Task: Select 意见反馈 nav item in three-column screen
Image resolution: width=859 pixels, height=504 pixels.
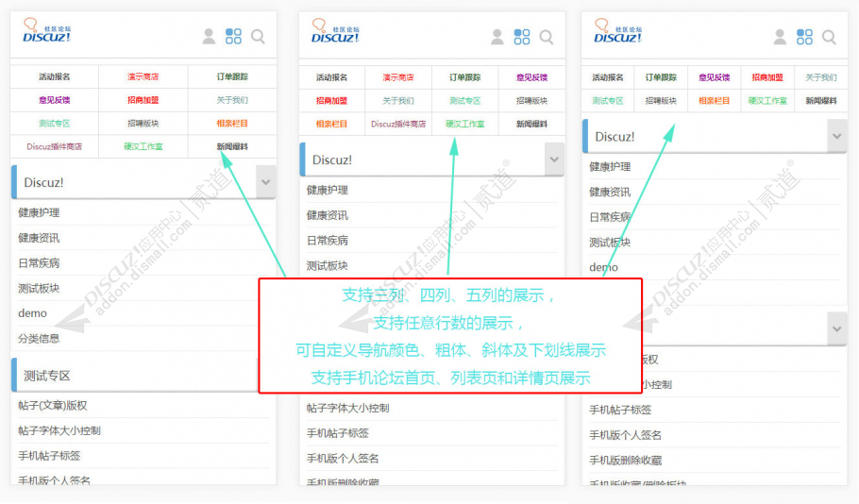Action: coord(54,100)
